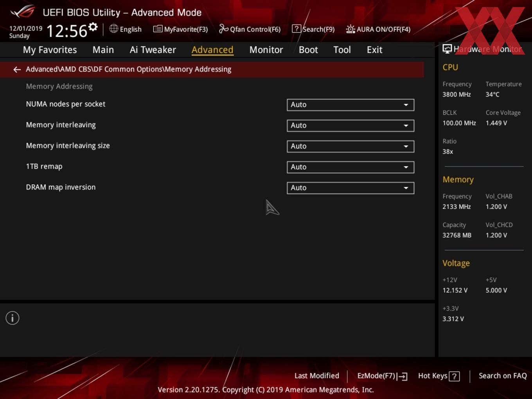
Task: Select the 1TB remap label
Action: 44,166
